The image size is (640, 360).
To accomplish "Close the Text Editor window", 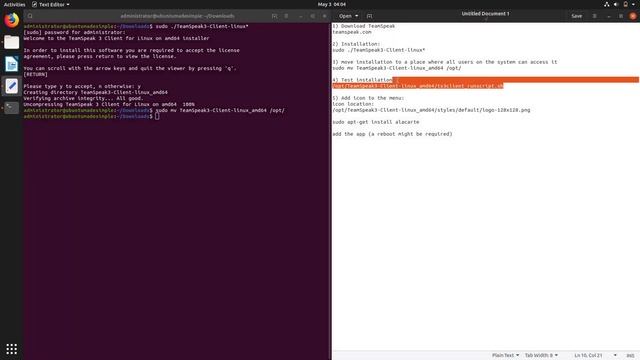I will point(633,16).
